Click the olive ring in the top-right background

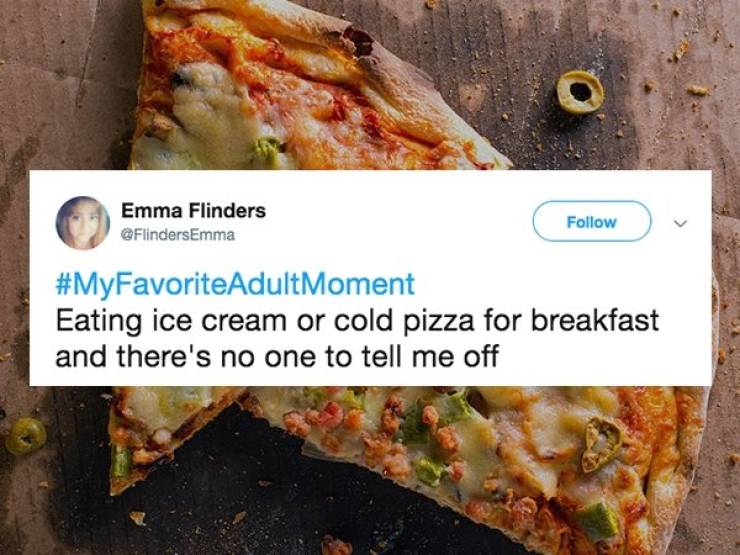tap(580, 92)
